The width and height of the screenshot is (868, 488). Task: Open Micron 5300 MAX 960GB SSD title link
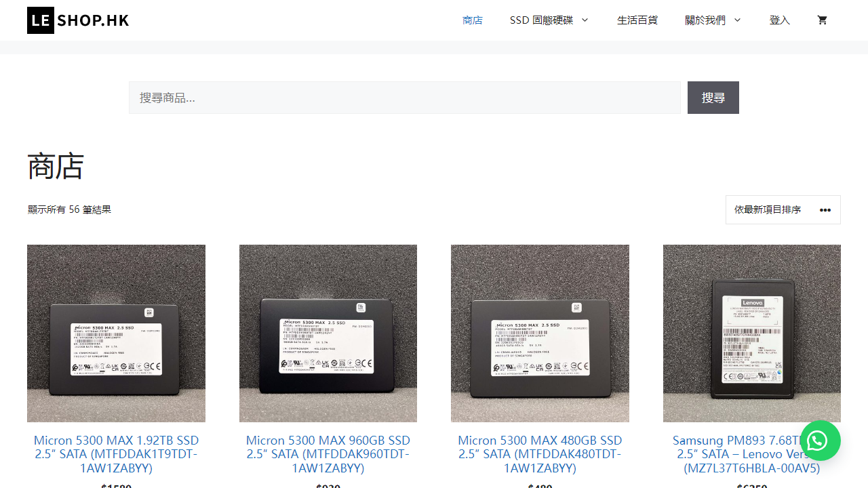[328, 454]
